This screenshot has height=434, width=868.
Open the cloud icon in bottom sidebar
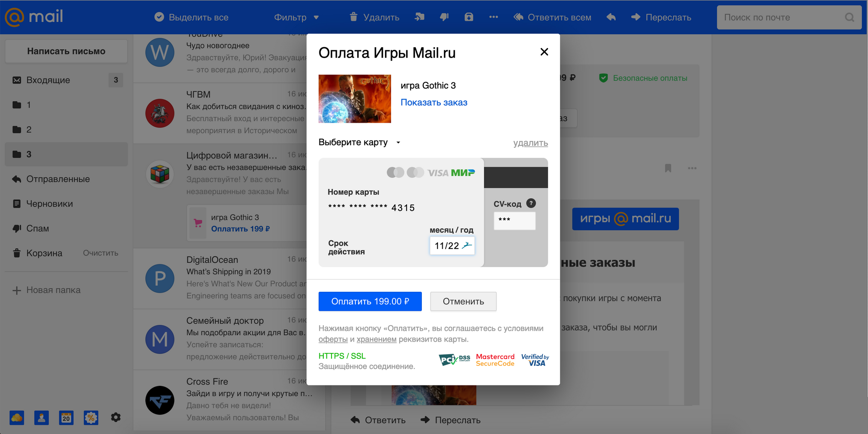pyautogui.click(x=17, y=418)
